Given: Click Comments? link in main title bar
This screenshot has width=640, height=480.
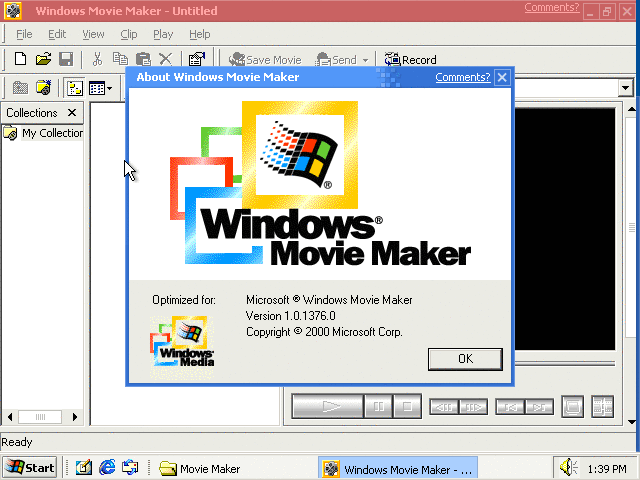Looking at the screenshot, I should tap(551, 7).
